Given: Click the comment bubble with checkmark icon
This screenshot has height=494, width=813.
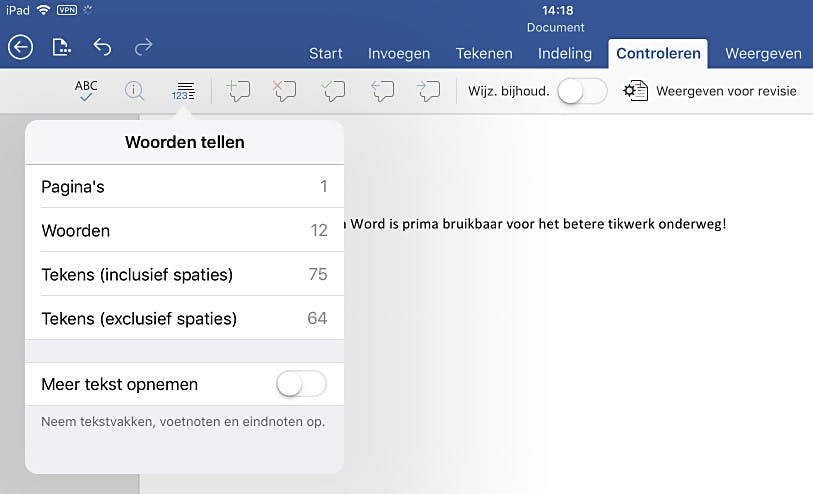Looking at the screenshot, I should (333, 91).
